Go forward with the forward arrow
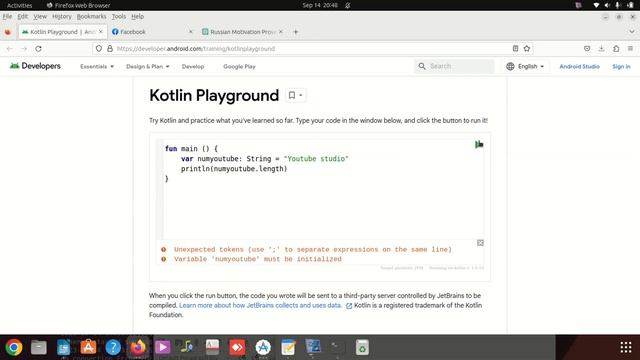Image resolution: width=640 pixels, height=360 pixels. (24, 49)
